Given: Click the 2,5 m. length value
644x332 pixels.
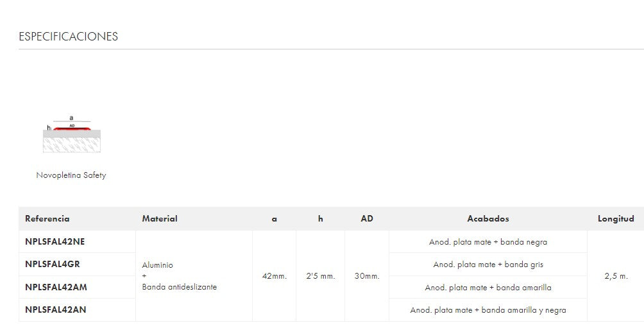Looking at the screenshot, I should (x=616, y=276).
